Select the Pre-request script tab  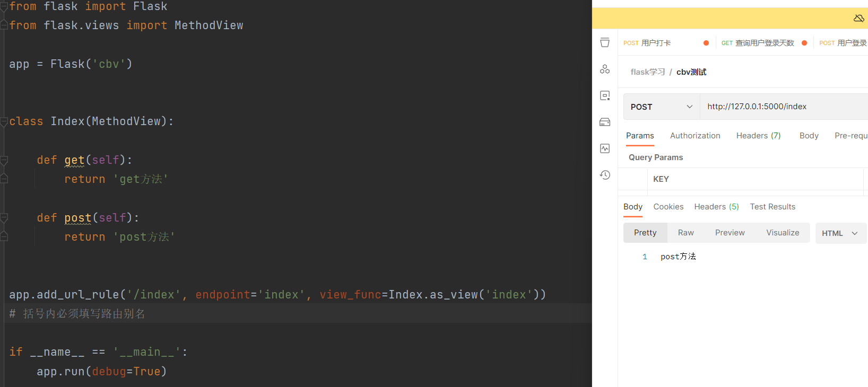pos(851,136)
